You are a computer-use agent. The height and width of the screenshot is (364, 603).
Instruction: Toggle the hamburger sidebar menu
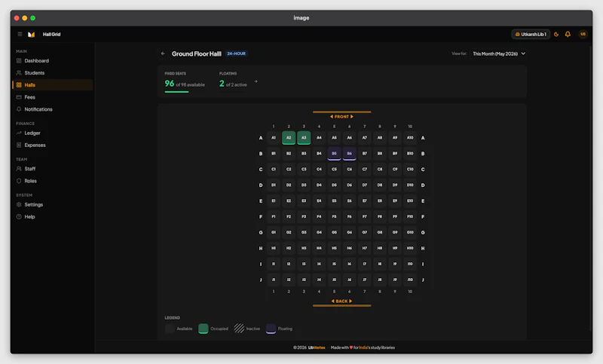point(20,34)
